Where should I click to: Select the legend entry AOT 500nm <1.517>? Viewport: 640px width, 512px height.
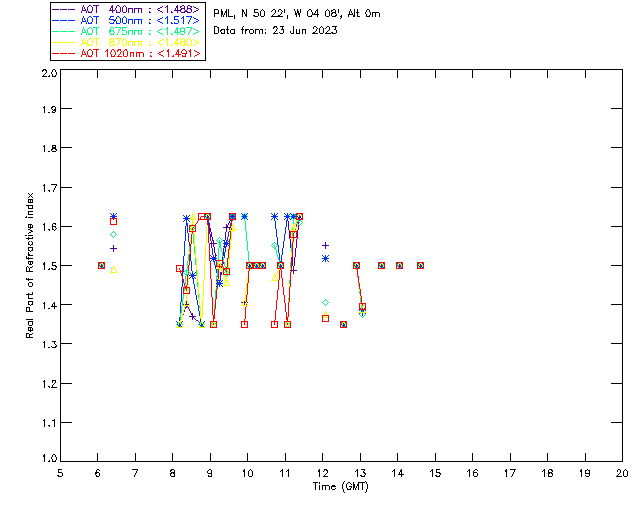coord(128,20)
